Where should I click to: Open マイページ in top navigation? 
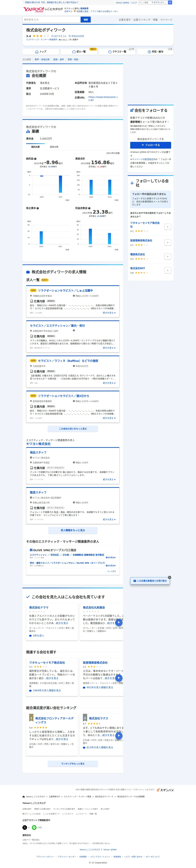[166, 20]
